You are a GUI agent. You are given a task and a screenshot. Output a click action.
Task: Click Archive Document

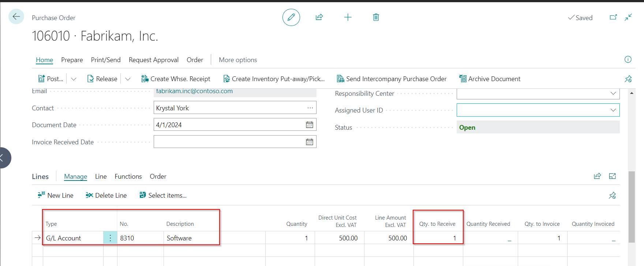pyautogui.click(x=490, y=79)
